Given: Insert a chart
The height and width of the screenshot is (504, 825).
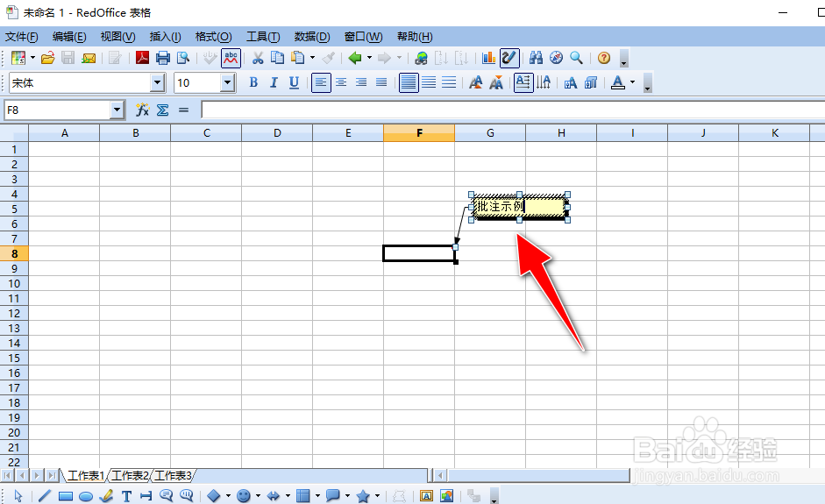Looking at the screenshot, I should 489,58.
